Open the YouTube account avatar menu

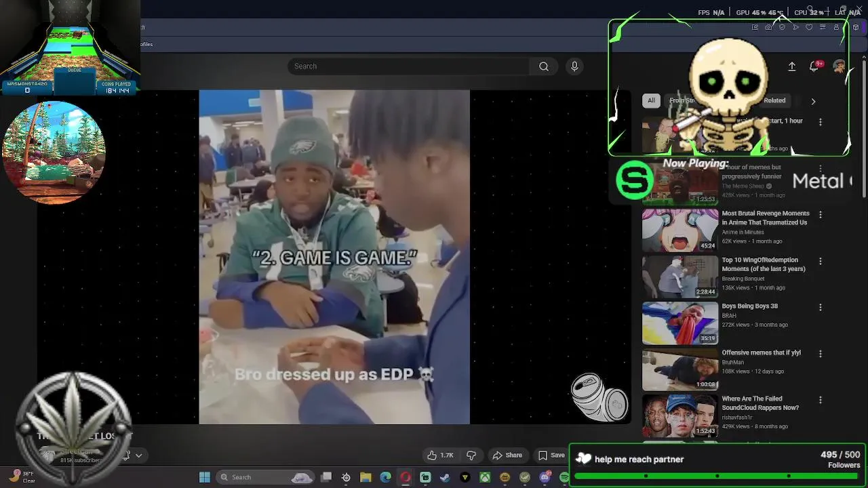pos(839,66)
